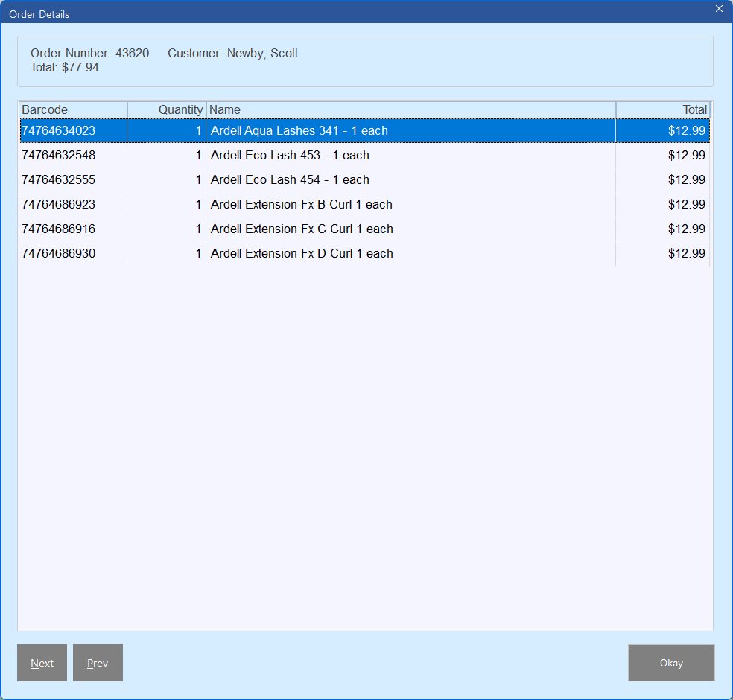Click the $12.99 total for Eco Lash 454

686,180
